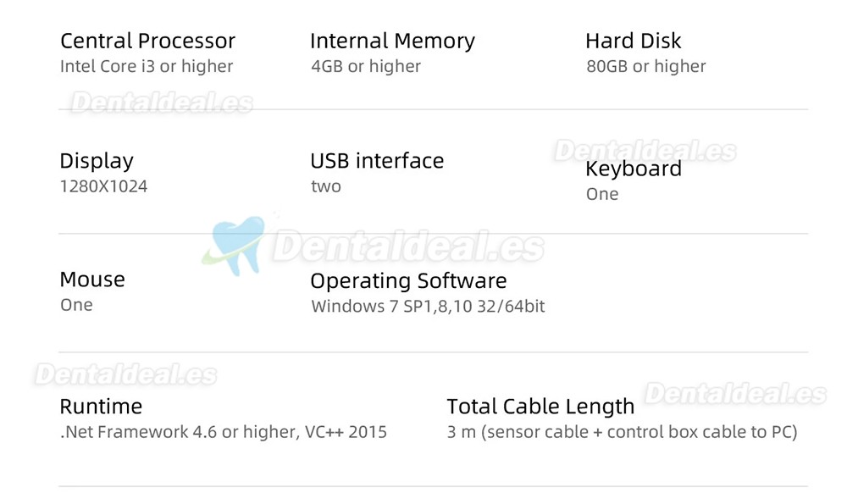Click the 4GB or higher value
Image resolution: width=847 pixels, height=504 pixels.
pyautogui.click(x=366, y=66)
